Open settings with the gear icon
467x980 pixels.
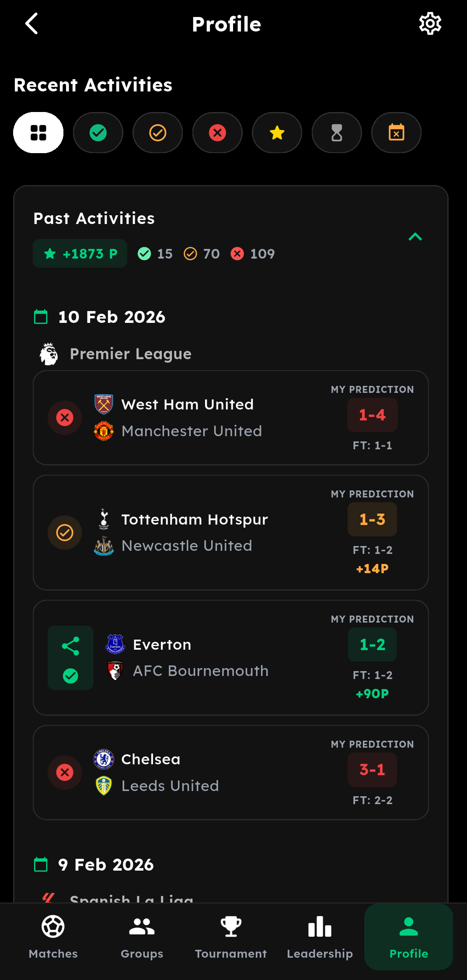[430, 24]
